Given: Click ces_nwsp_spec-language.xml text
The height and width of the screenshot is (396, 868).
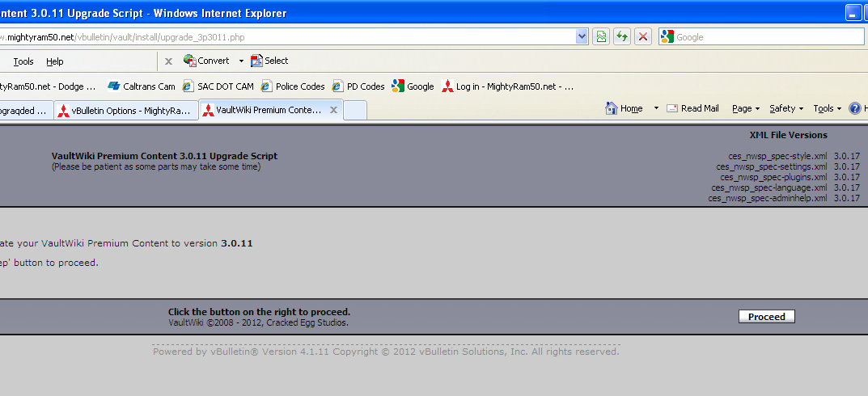Looking at the screenshot, I should 769,187.
